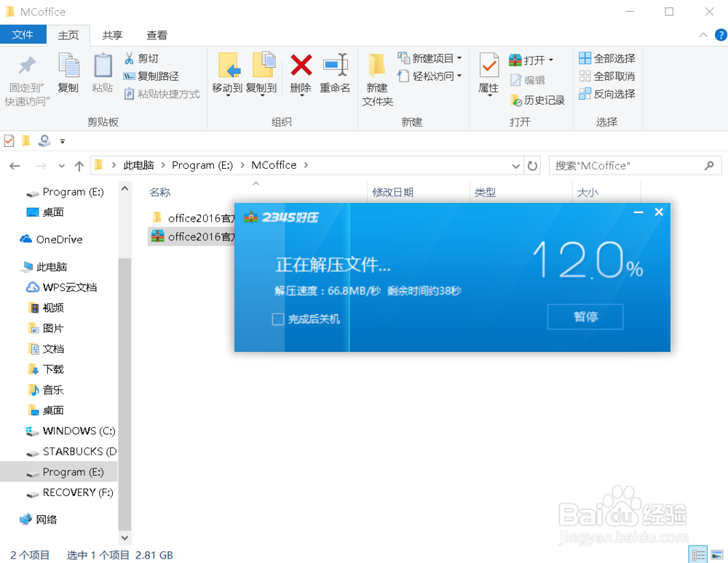
Task: Click the Paste icon in ribbon
Action: [103, 65]
